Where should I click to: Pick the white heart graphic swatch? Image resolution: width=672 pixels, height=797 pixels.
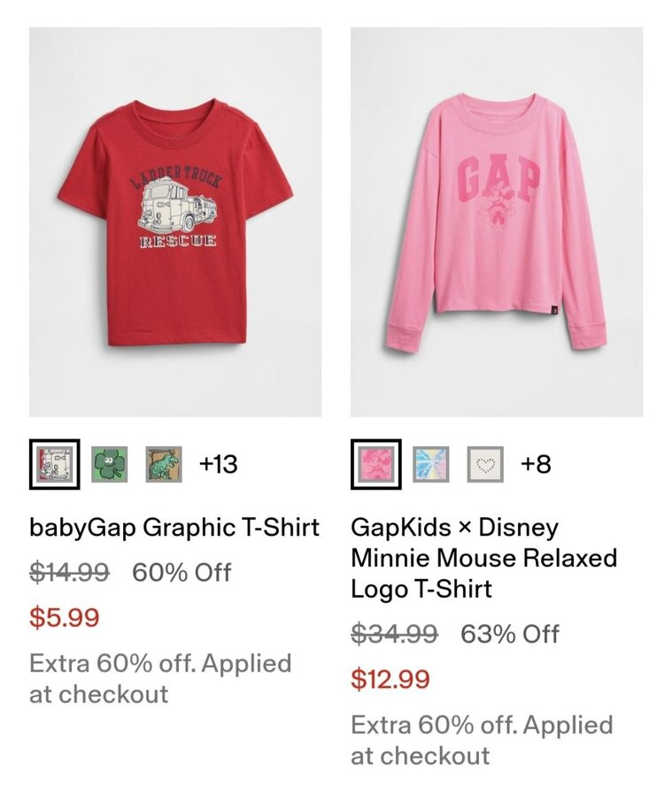485,463
